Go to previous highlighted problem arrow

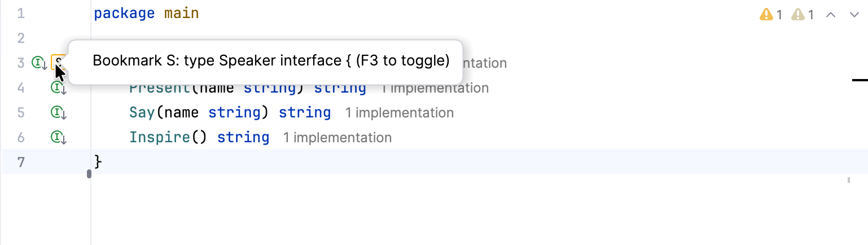click(x=830, y=15)
